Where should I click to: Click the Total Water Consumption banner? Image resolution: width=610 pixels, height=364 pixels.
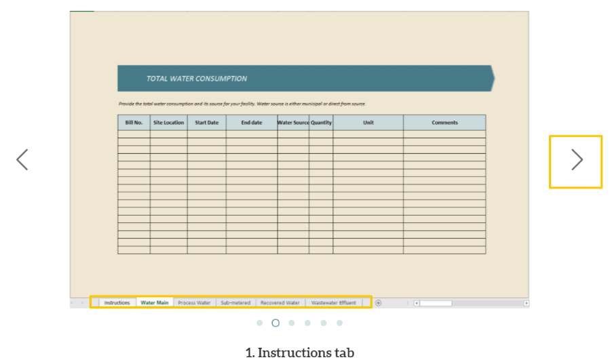[x=305, y=79]
